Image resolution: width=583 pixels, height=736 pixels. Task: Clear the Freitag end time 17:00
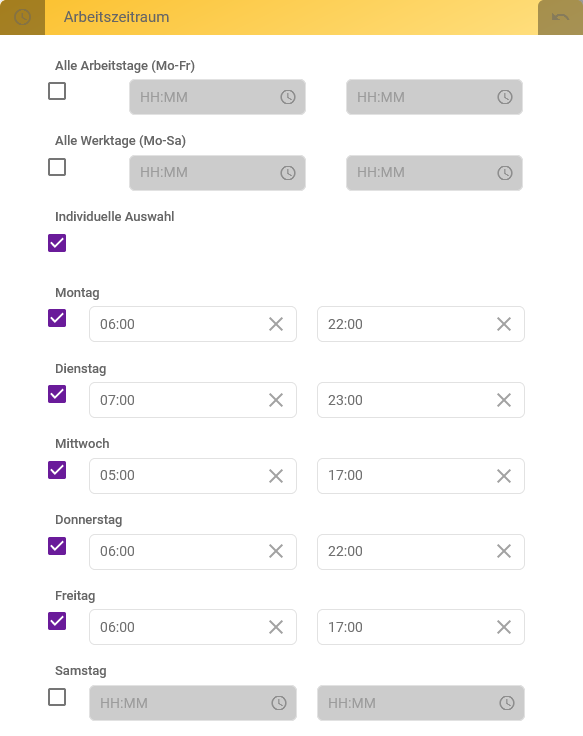(504, 627)
